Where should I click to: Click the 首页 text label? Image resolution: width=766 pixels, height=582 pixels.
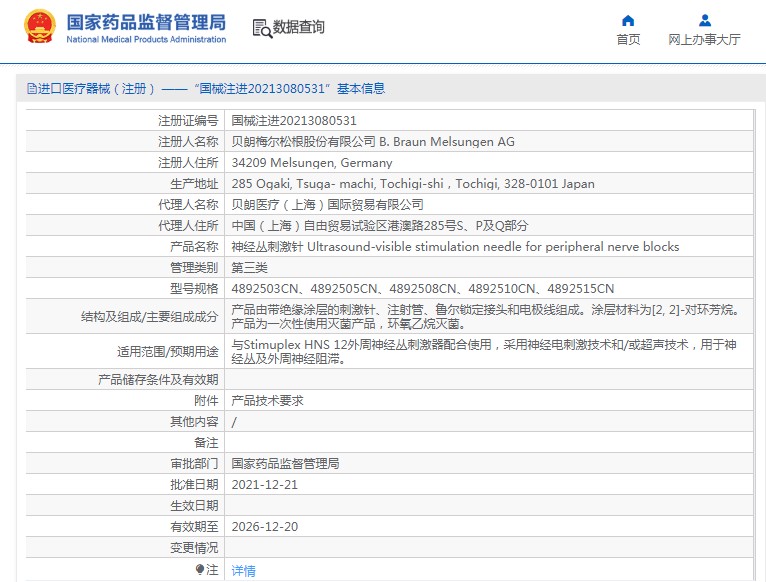pos(628,40)
